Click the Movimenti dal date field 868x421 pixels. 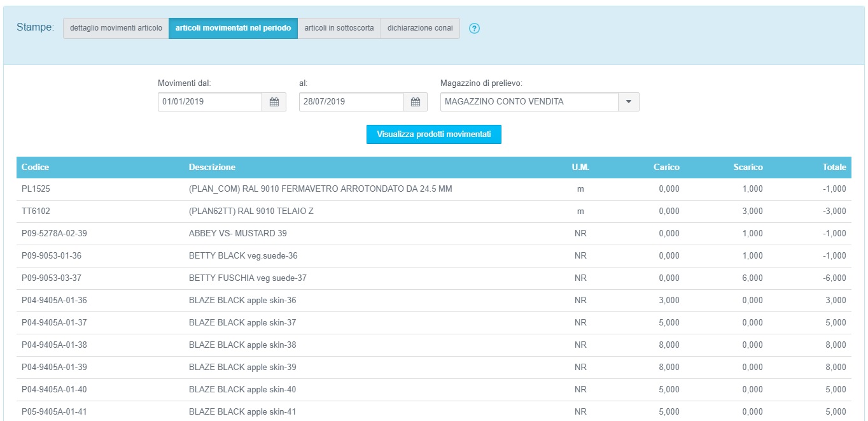click(x=210, y=102)
